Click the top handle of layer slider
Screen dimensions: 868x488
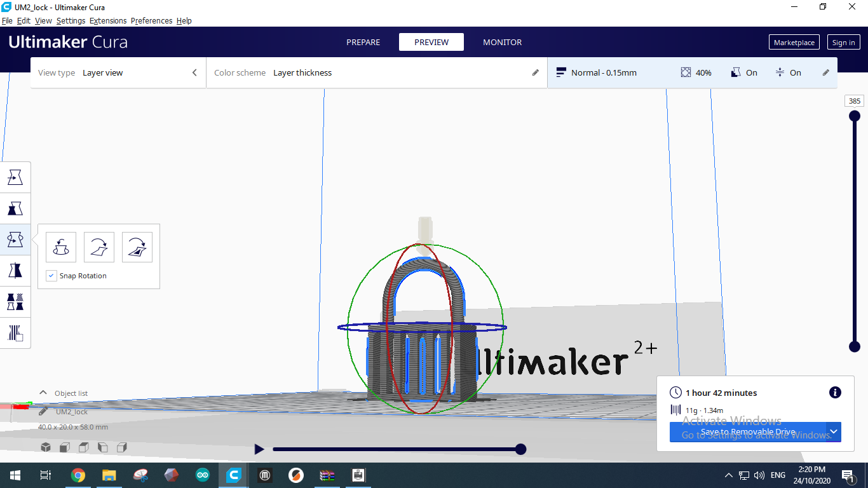[x=855, y=116]
